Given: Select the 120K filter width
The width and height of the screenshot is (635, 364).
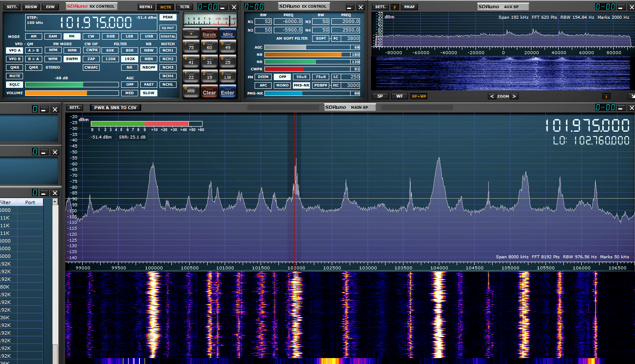Looking at the screenshot, I should point(110,59).
